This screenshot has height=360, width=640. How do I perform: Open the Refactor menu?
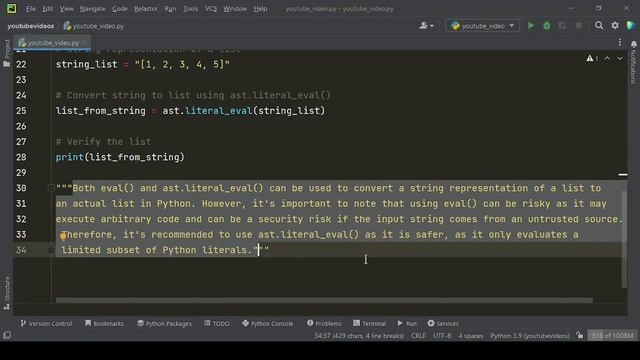(x=146, y=9)
